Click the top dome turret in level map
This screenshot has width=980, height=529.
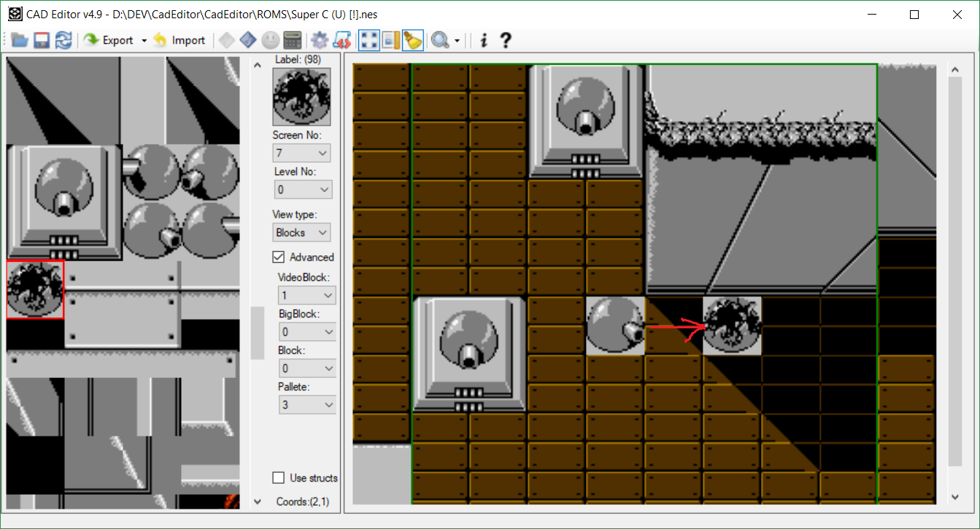pos(586,121)
